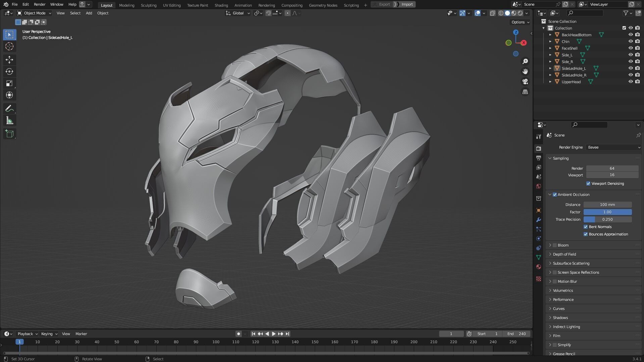Expand the BackHeadBottom tree item
This screenshot has width=644, height=362.
point(550,35)
